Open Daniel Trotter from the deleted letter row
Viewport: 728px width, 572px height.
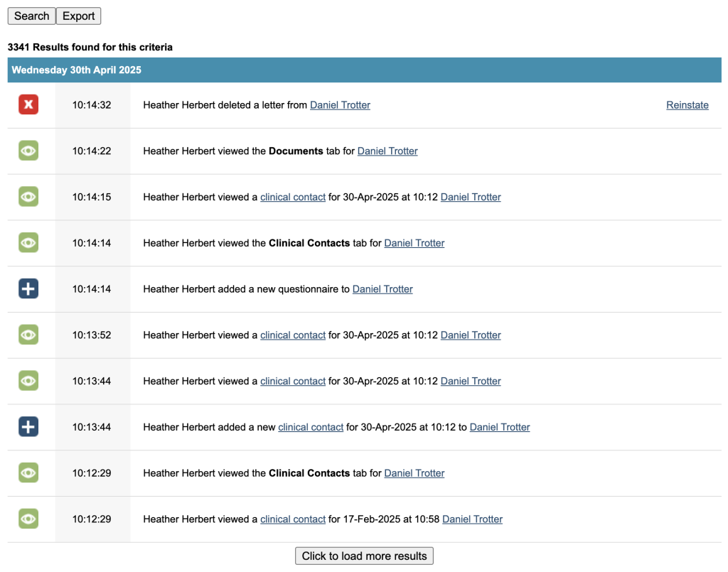[x=340, y=105]
